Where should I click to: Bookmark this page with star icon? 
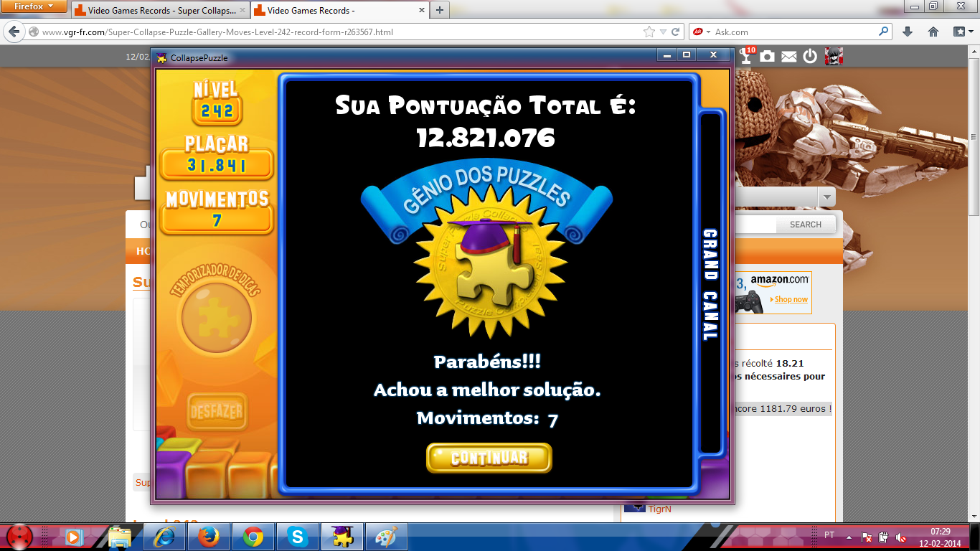click(x=649, y=32)
